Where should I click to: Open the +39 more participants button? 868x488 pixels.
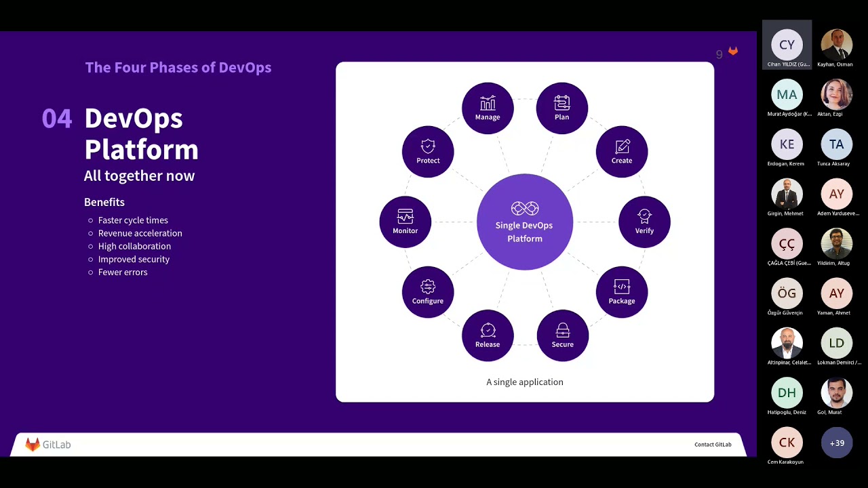coord(837,443)
